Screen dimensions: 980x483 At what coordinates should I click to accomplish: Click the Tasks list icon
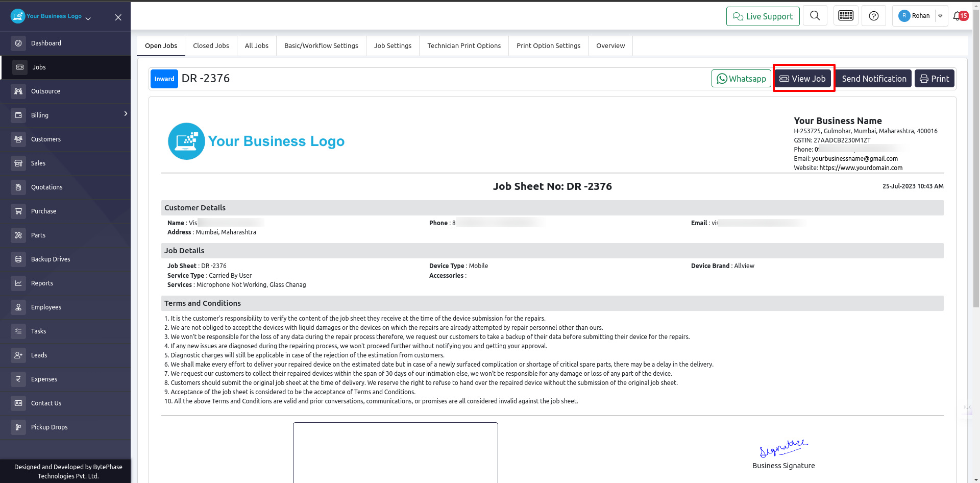[18, 331]
